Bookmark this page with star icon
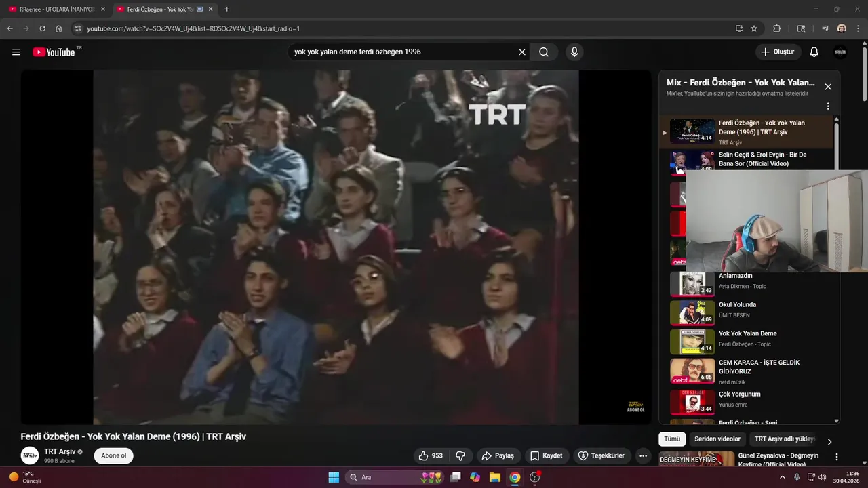 (754, 28)
